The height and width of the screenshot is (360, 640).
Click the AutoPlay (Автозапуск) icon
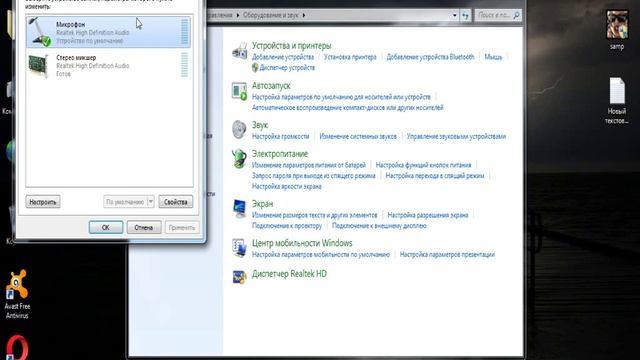(239, 91)
